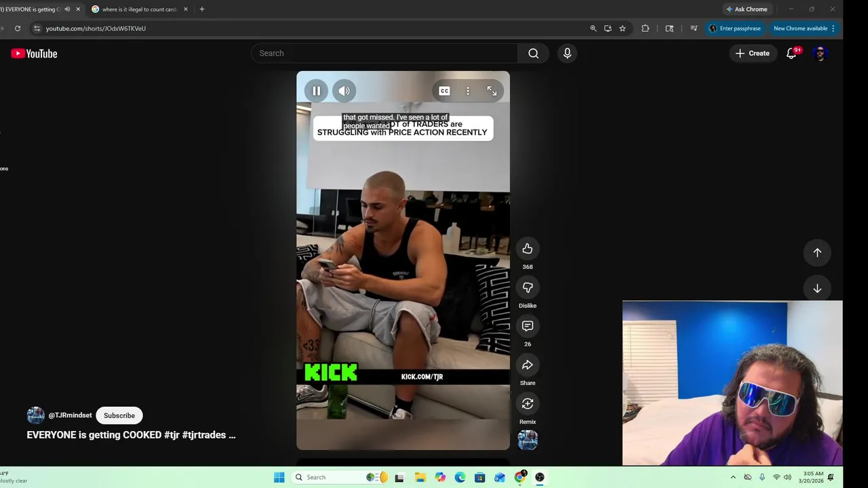Open the Windows Start menu
The height and width of the screenshot is (488, 868).
[279, 477]
